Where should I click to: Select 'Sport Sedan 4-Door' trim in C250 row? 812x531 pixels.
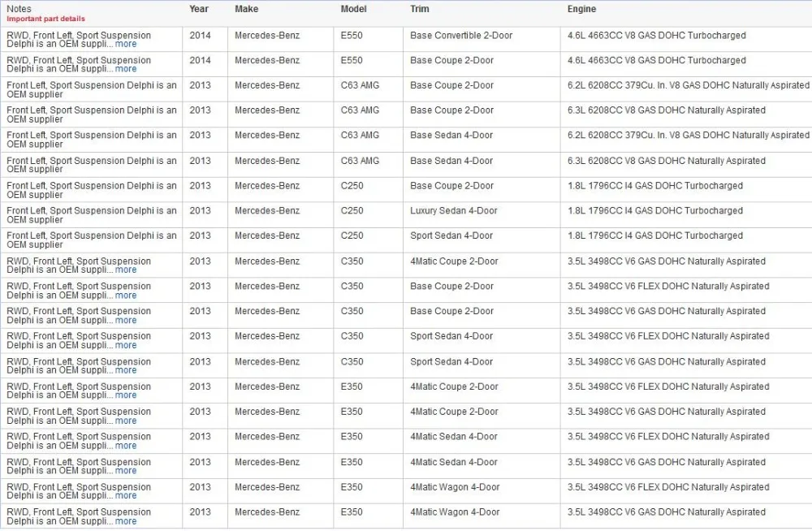click(x=451, y=235)
